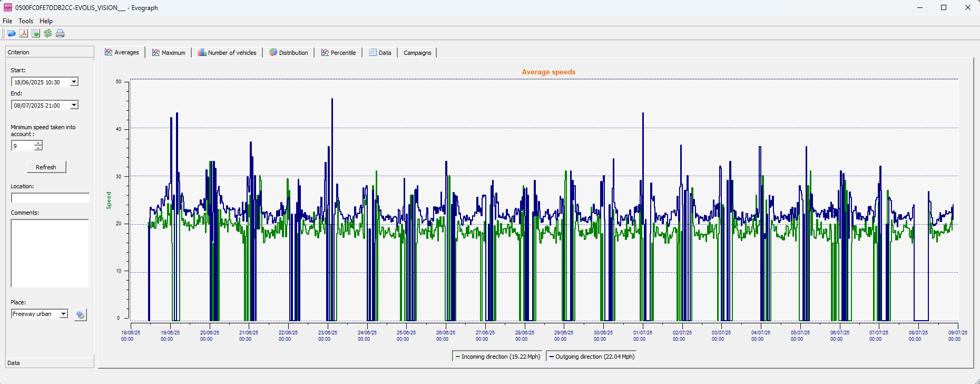Export the report as PDF
The height and width of the screenshot is (384, 980).
[x=24, y=33]
